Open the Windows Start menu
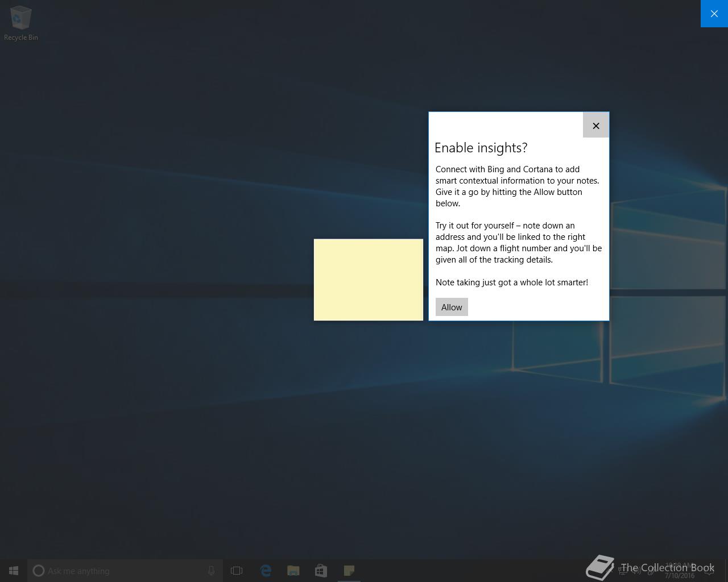Screen dimensions: 728x582 coord(14,571)
